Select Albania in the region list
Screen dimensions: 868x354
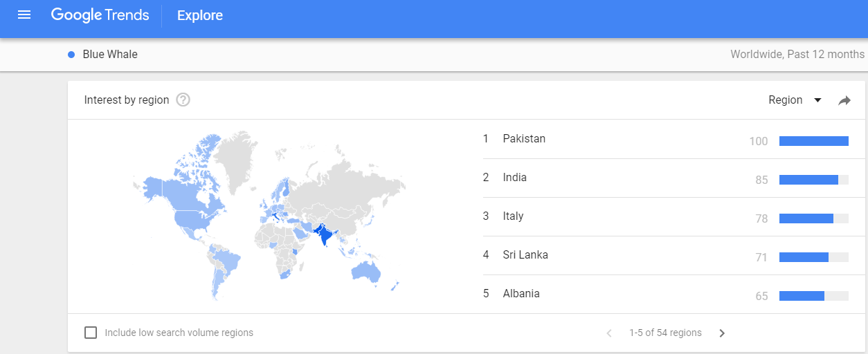pyautogui.click(x=521, y=294)
